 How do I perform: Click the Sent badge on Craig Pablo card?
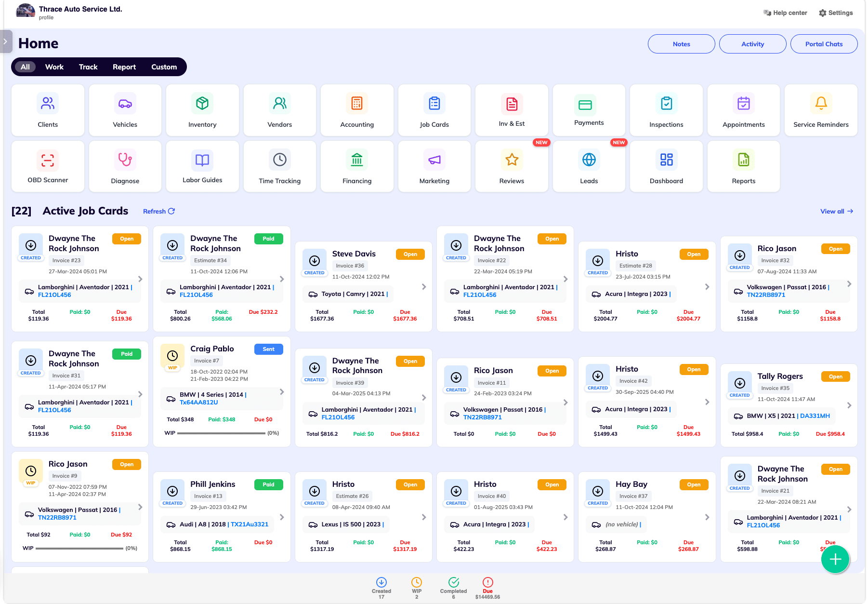click(x=269, y=349)
